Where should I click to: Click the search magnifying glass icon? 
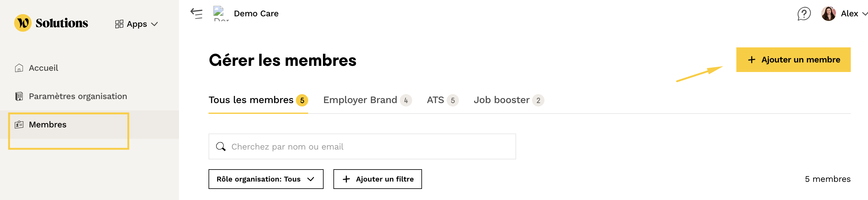pos(221,147)
